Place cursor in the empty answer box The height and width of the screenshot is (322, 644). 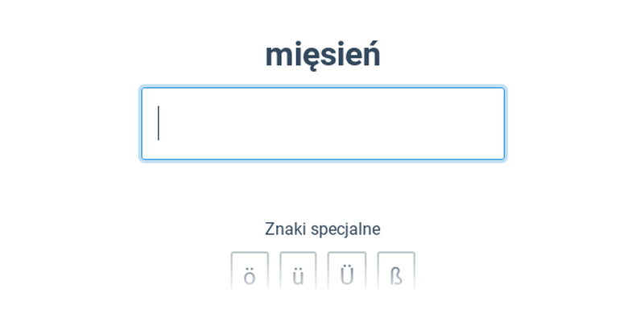click(323, 124)
